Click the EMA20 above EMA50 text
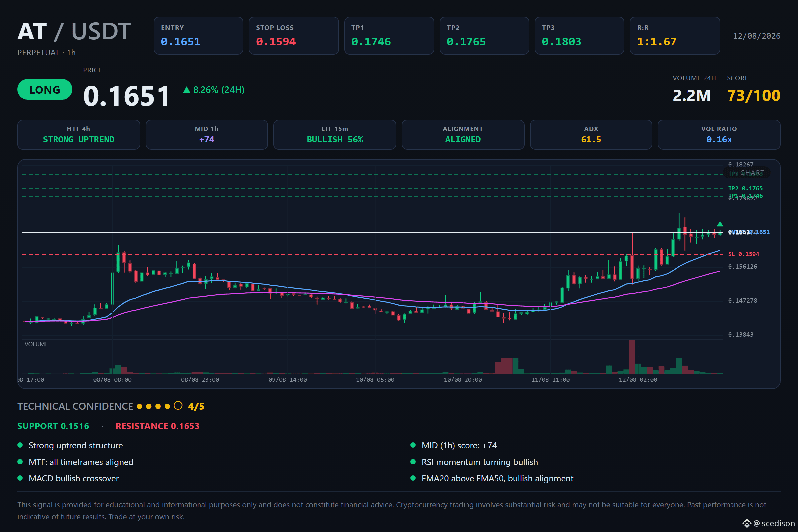Screen dimensions: 798x532 pyautogui.click(x=497, y=478)
